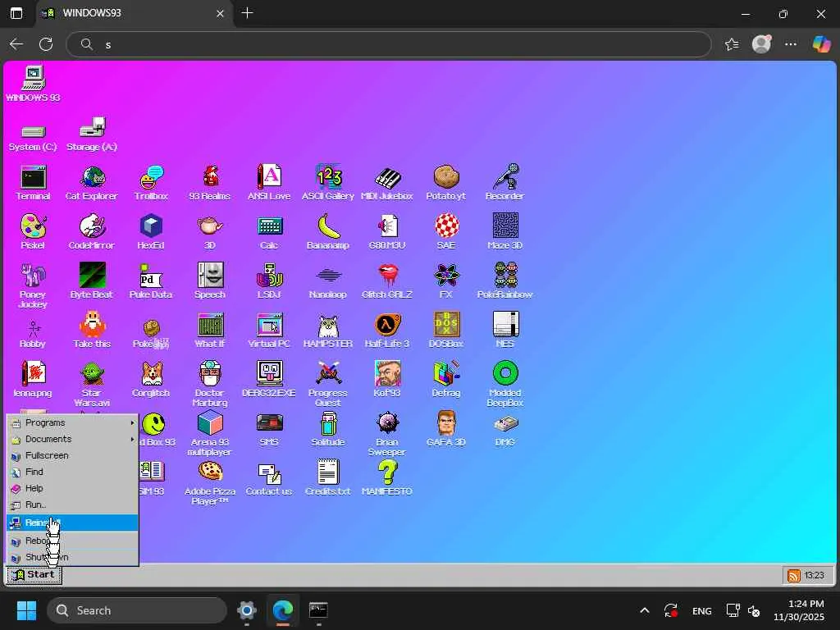Open GAFA 3D

tap(445, 429)
